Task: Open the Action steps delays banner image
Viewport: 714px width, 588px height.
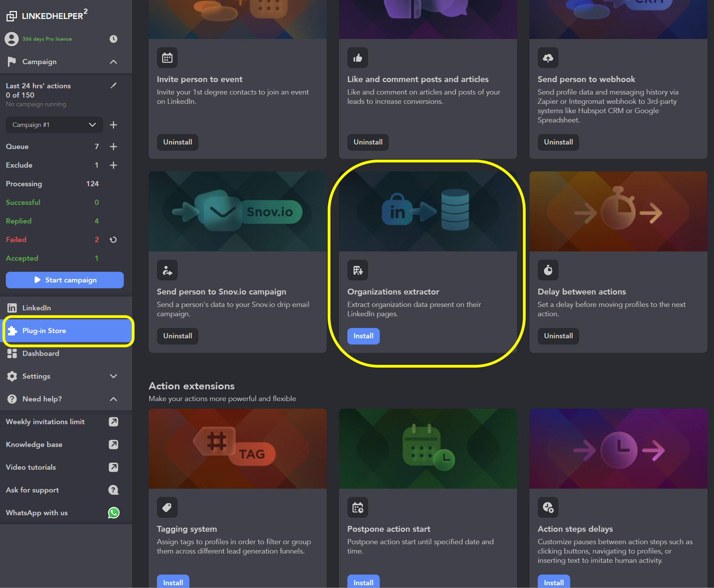Action: point(618,449)
